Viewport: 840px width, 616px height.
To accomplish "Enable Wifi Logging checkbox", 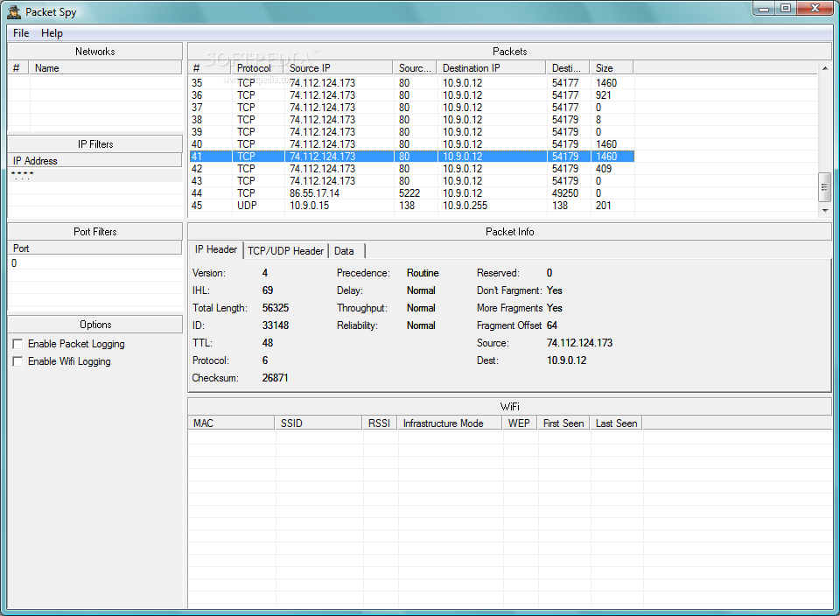I will 17,361.
